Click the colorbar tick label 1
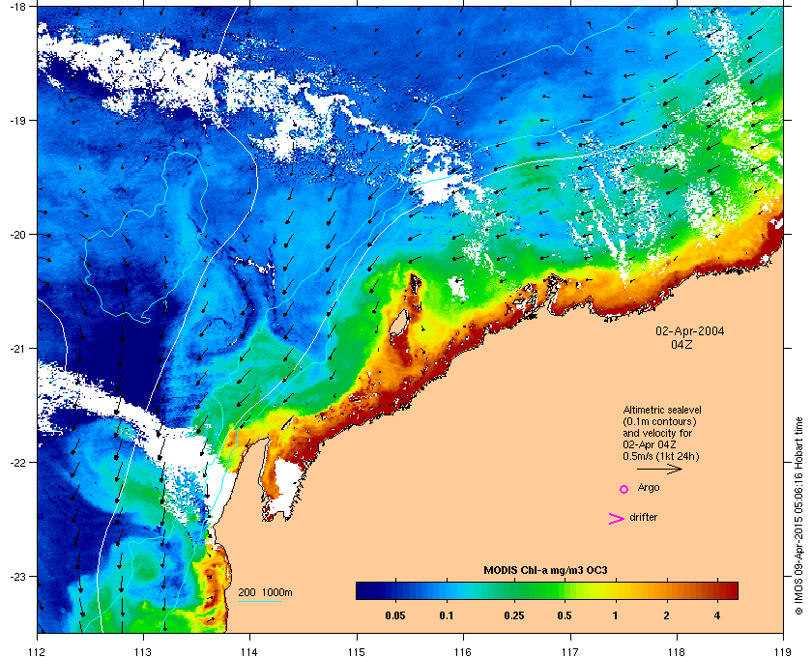Screen dimensions: 812x657 pos(615,615)
